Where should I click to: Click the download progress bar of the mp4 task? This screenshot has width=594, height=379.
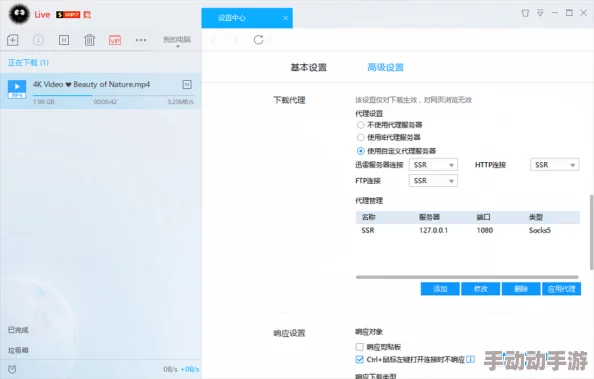pyautogui.click(x=113, y=95)
